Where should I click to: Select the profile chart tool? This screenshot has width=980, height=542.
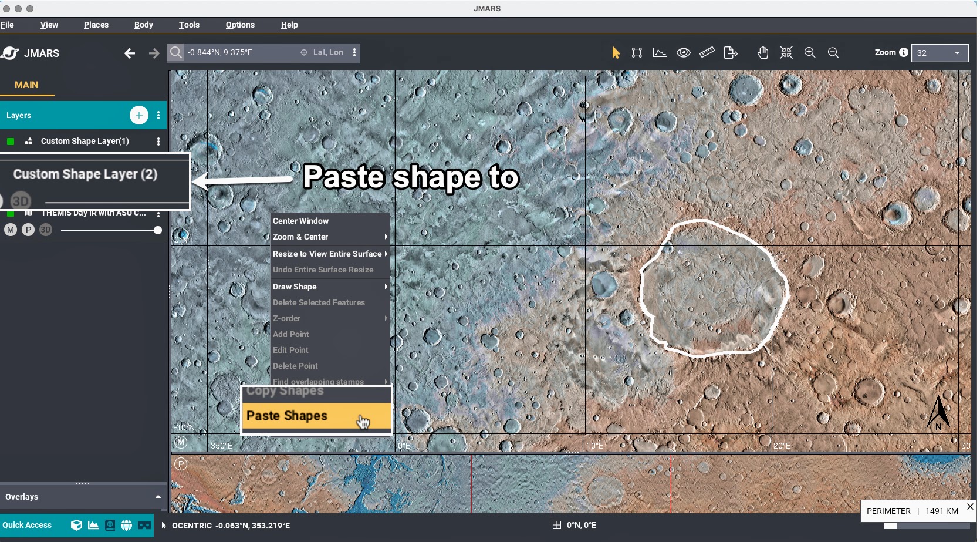tap(660, 53)
